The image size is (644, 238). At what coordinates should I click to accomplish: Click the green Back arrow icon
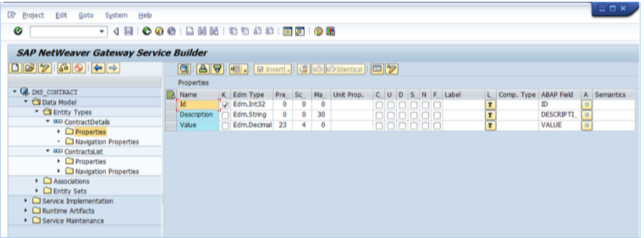tap(147, 31)
